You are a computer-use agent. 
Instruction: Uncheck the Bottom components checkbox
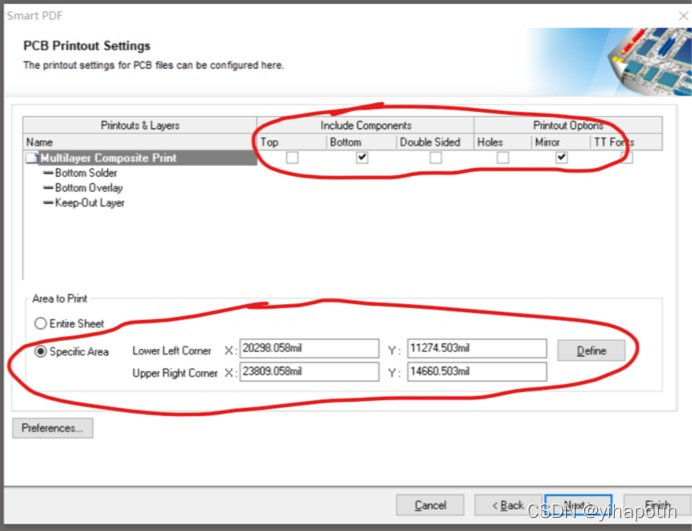click(362, 158)
